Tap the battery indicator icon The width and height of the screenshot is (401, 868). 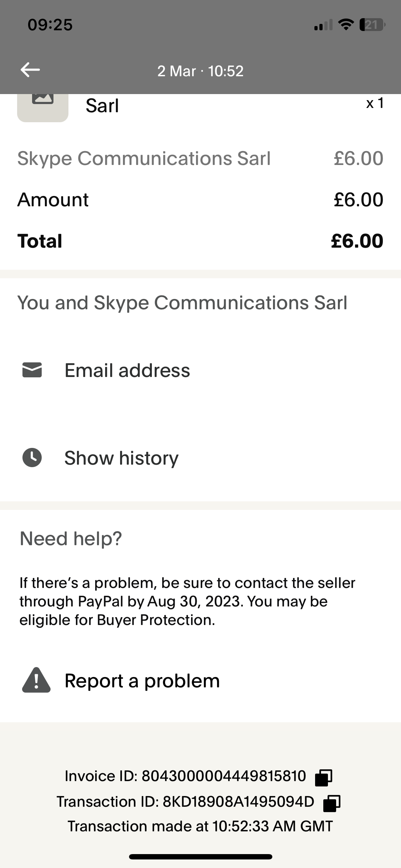pyautogui.click(x=372, y=25)
